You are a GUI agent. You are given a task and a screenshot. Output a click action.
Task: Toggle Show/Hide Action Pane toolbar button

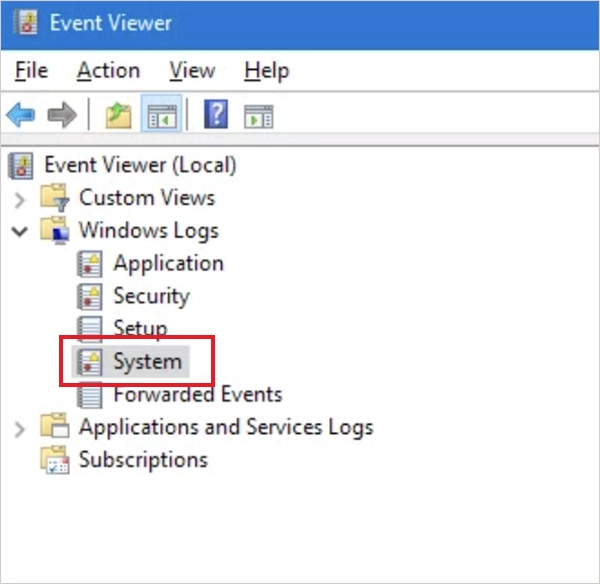(259, 116)
